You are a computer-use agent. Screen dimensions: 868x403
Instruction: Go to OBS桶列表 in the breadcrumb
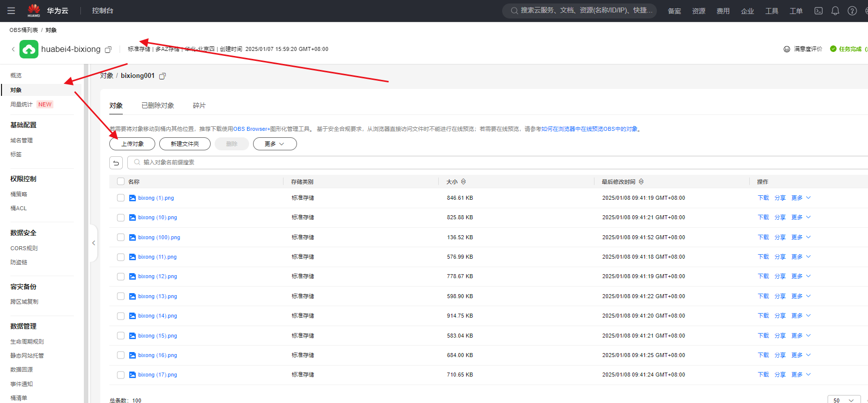pyautogui.click(x=23, y=30)
